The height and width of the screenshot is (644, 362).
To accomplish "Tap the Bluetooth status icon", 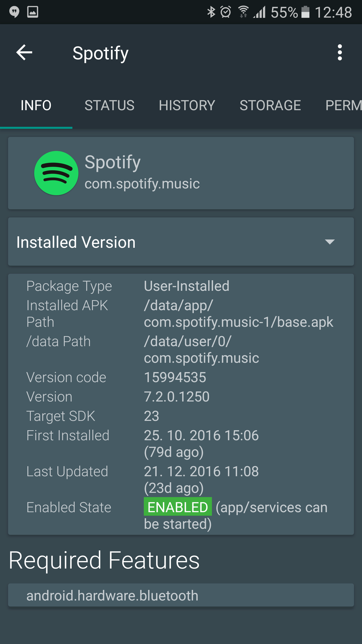I will pyautogui.click(x=211, y=12).
